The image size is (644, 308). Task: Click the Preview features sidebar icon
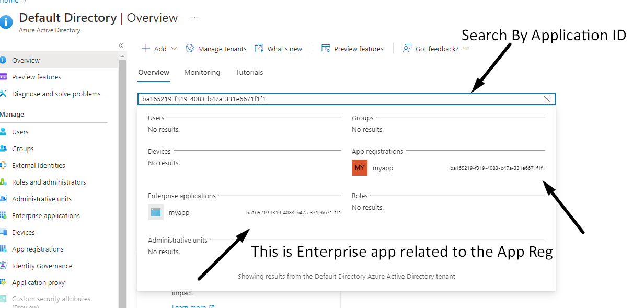pyautogui.click(x=3, y=77)
